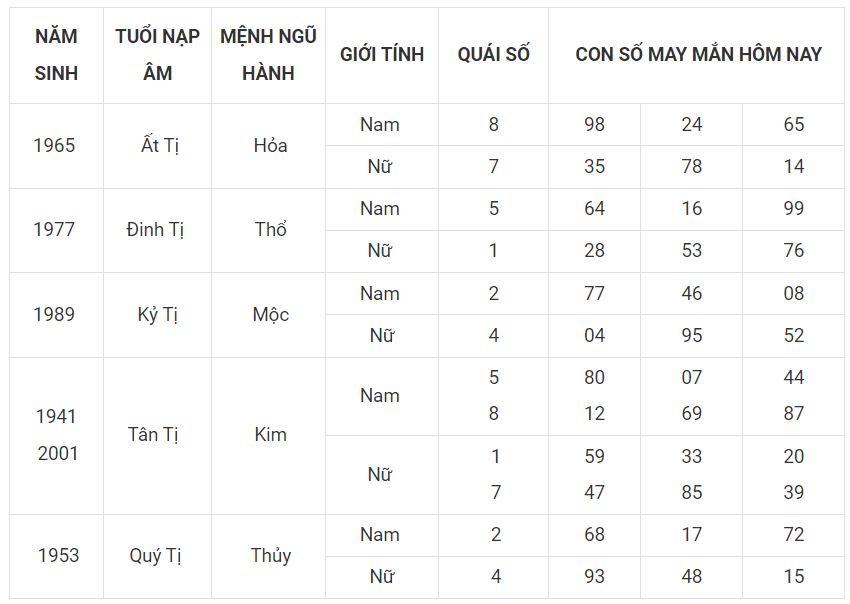This screenshot has height=604, width=850.
Task: Select the Thủy element cell
Action: 270,556
